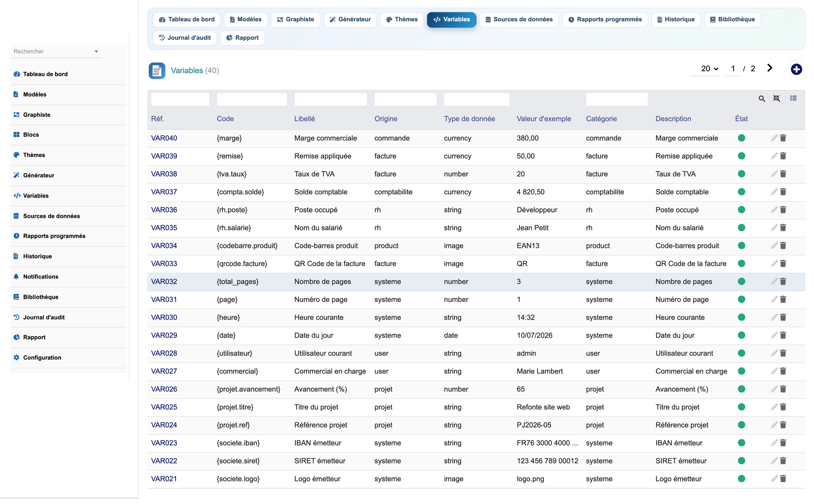Image resolution: width=814 pixels, height=504 pixels.
Task: Open the Graphiste tab
Action: (x=295, y=20)
